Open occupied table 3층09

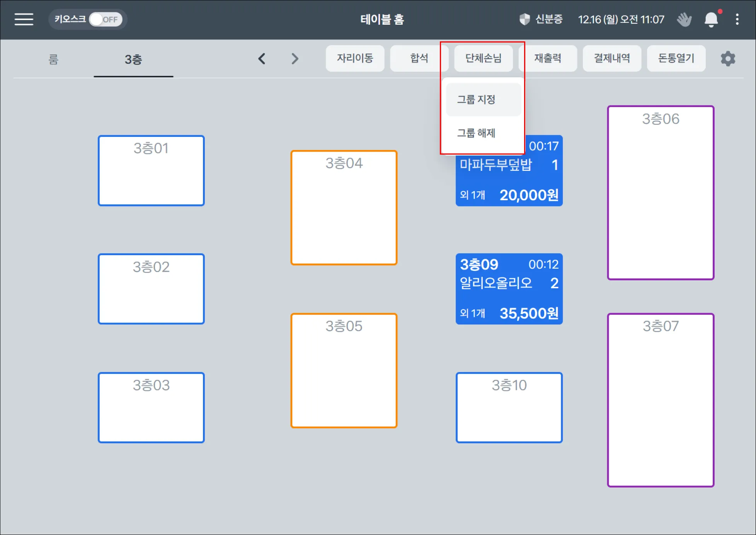click(x=509, y=289)
